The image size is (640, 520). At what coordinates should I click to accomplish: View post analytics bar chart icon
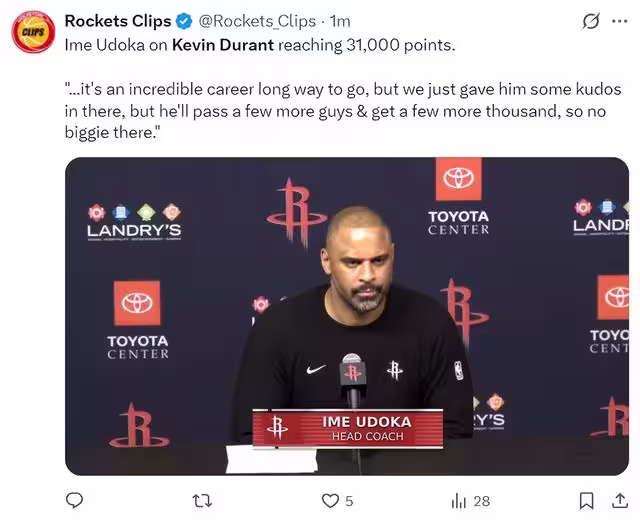tap(458, 501)
